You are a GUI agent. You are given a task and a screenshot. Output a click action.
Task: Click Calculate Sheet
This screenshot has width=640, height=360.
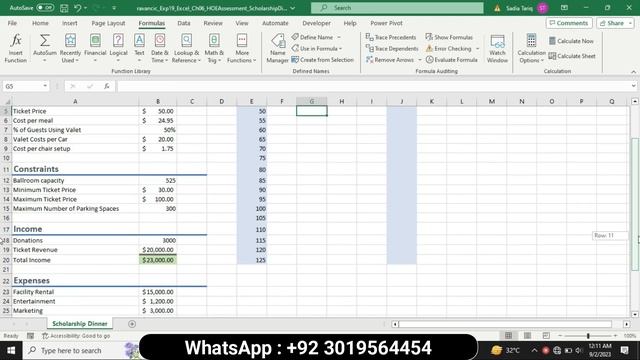(572, 56)
